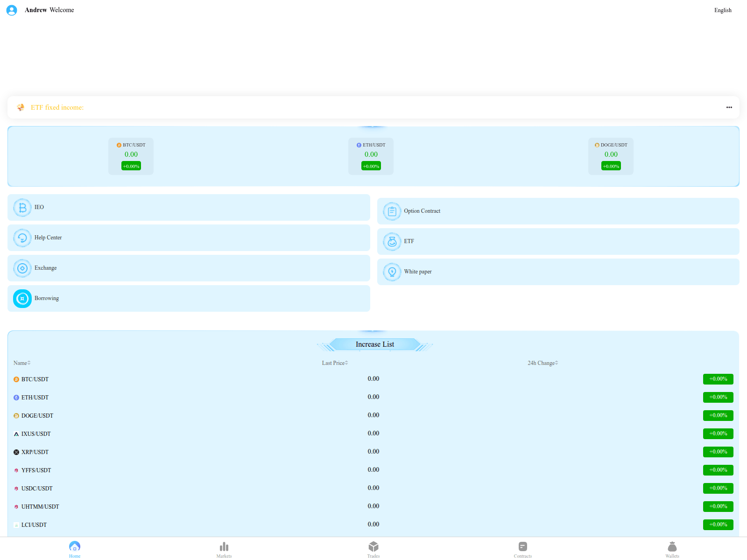Toggle sorting on the Name column
Image resolution: width=747 pixels, height=560 pixels.
click(x=21, y=363)
